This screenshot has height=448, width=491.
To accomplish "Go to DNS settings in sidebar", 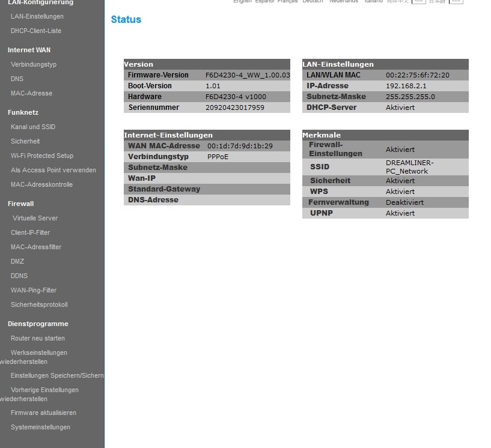I will pos(17,79).
